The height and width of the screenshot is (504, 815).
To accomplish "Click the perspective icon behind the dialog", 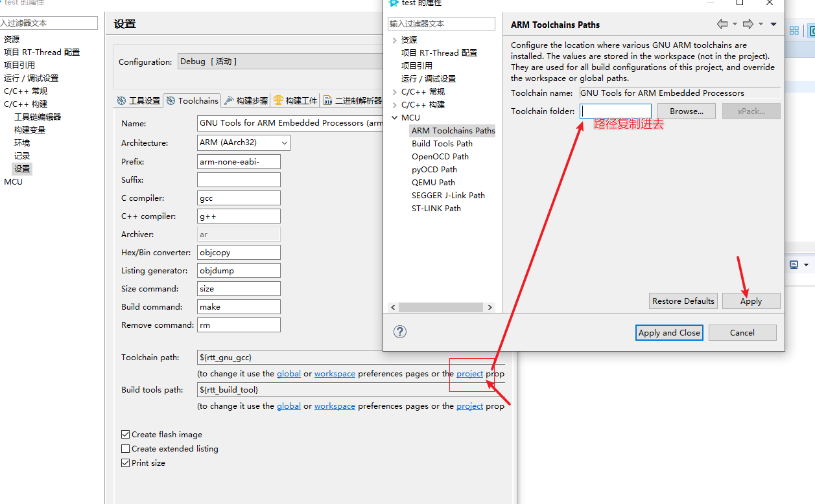I will pos(794,30).
